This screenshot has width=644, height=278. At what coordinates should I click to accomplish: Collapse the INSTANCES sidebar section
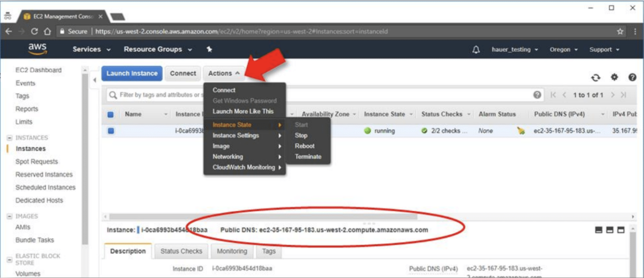9,138
